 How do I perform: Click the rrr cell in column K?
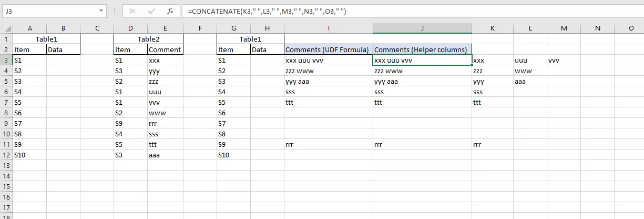492,145
